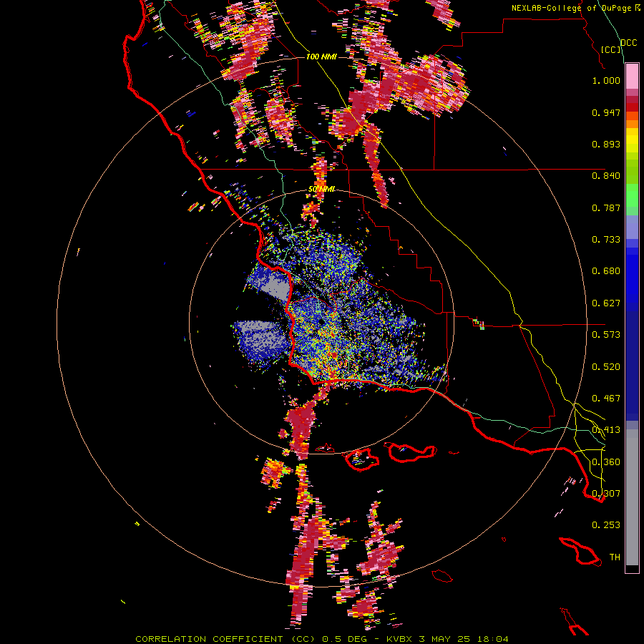Click the 0.467 legend value
644x644 pixels.
click(606, 399)
